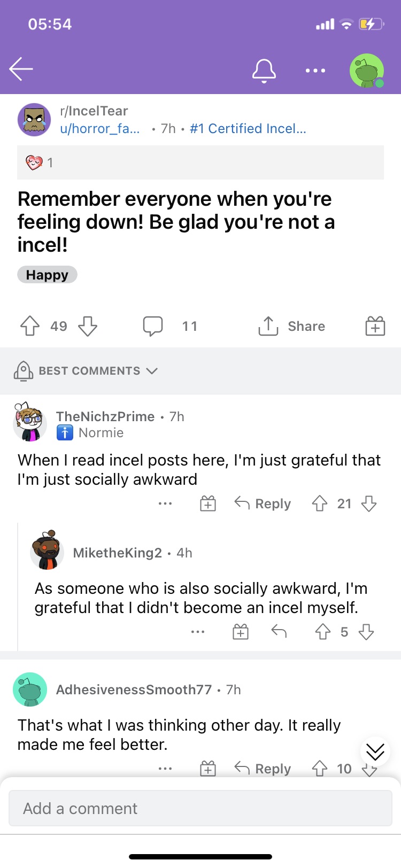Screen dimensions: 401x868
Task: Open the green profile avatar
Action: click(x=367, y=71)
